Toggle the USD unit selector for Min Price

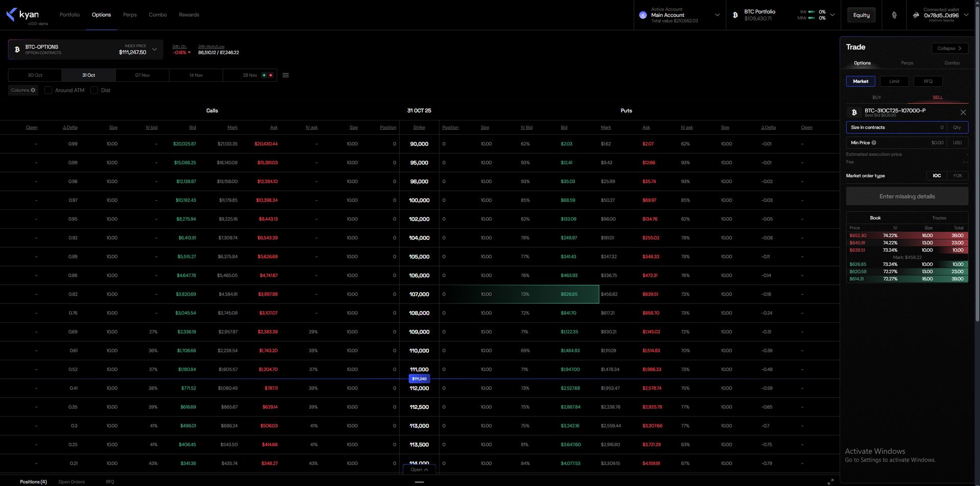point(957,143)
